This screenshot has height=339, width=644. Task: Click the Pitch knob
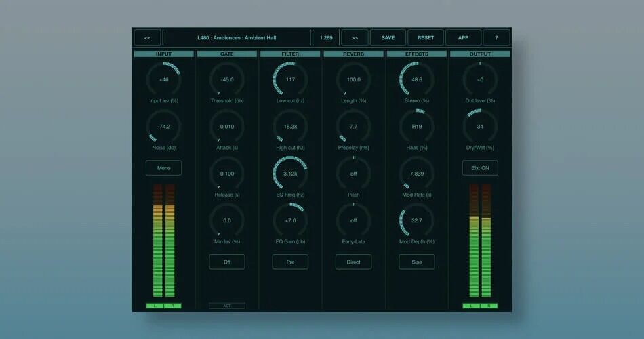click(x=353, y=174)
